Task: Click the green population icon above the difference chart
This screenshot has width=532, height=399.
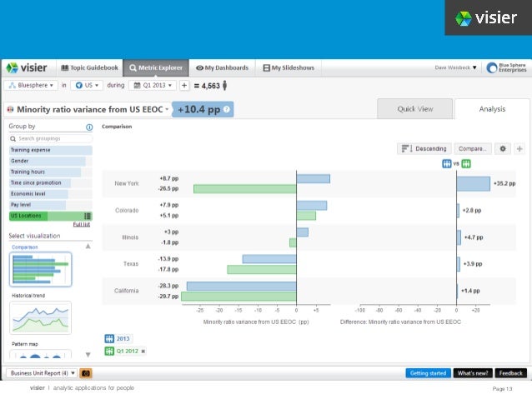Action: pyautogui.click(x=466, y=164)
